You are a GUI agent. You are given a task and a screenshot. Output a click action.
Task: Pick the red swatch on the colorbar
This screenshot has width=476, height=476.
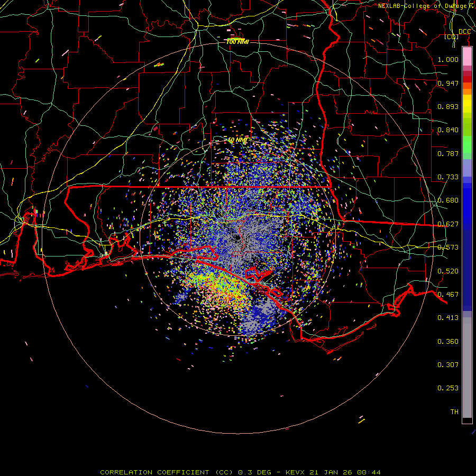coord(467,79)
